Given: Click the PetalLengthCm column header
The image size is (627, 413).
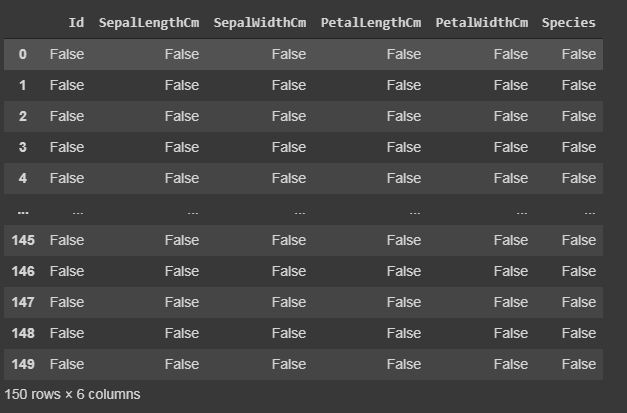Looking at the screenshot, I should pos(371,23).
